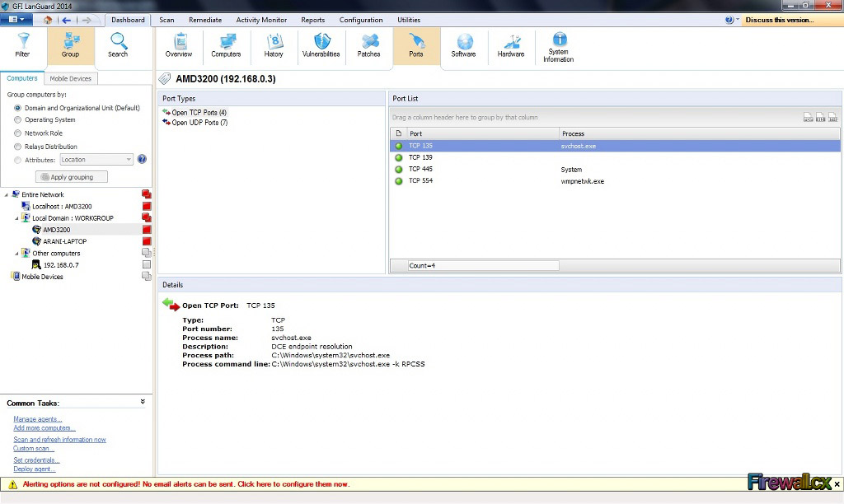Screen dimensions: 844x504
Task: Switch to the Computers tab
Action: coord(22,78)
